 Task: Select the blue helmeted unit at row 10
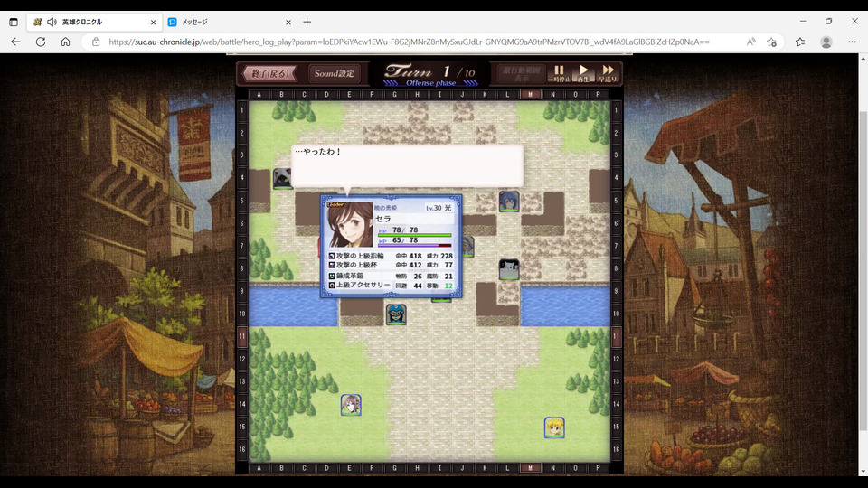pyautogui.click(x=396, y=314)
